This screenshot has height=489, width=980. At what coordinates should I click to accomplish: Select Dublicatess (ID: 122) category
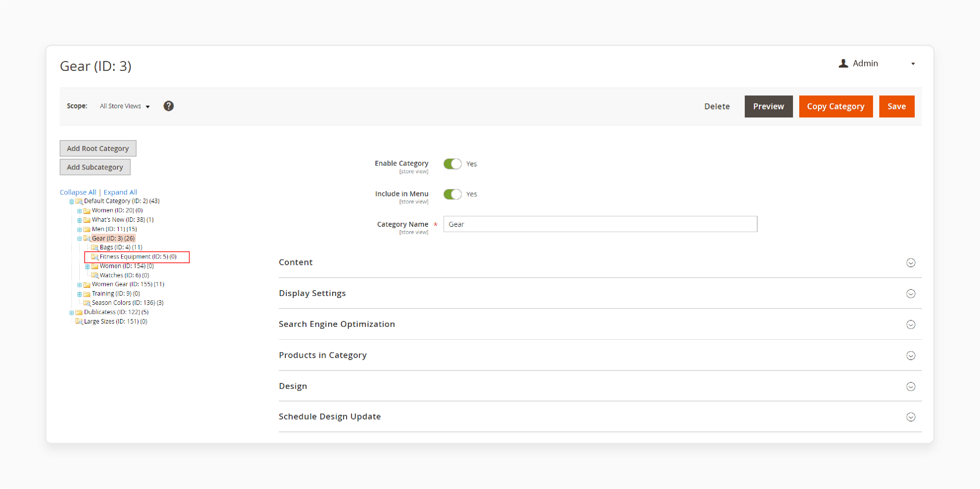tap(116, 312)
